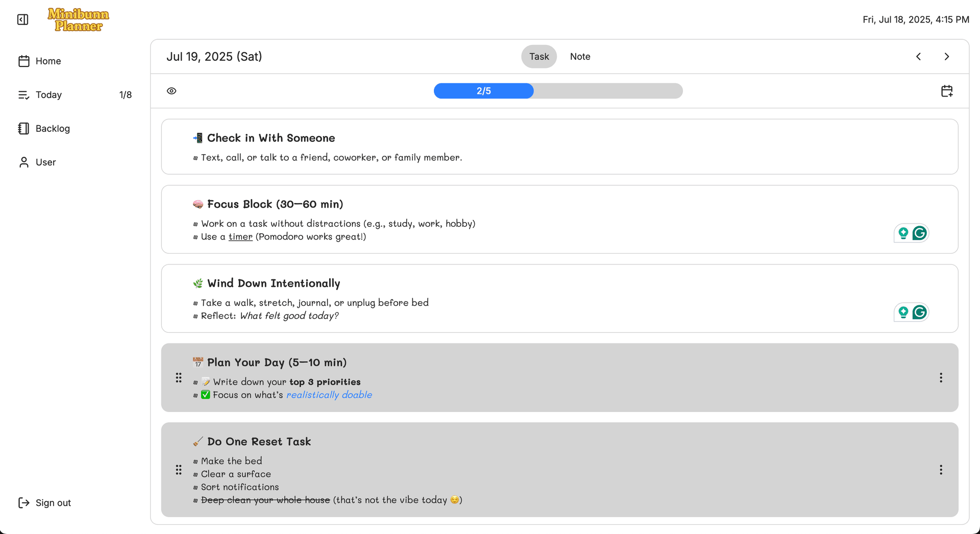Screen dimensions: 980x534
Task: Collapse the sidebar panel icon
Action: click(x=22, y=19)
